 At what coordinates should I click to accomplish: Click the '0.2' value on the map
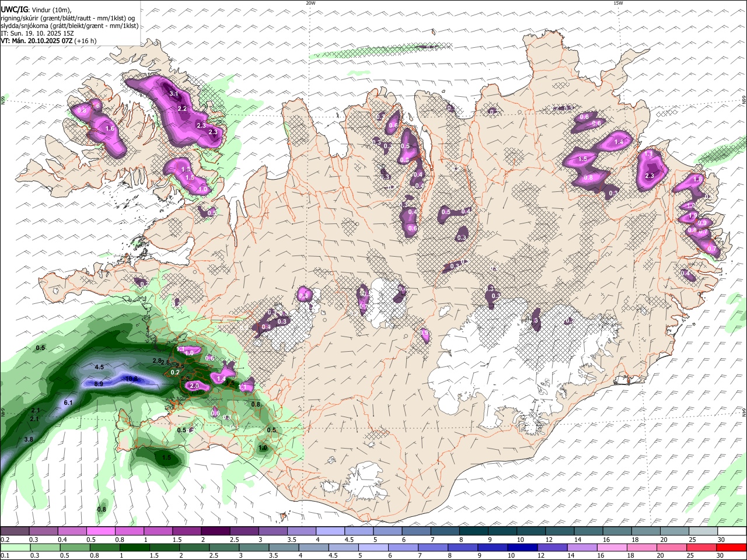pos(175,372)
